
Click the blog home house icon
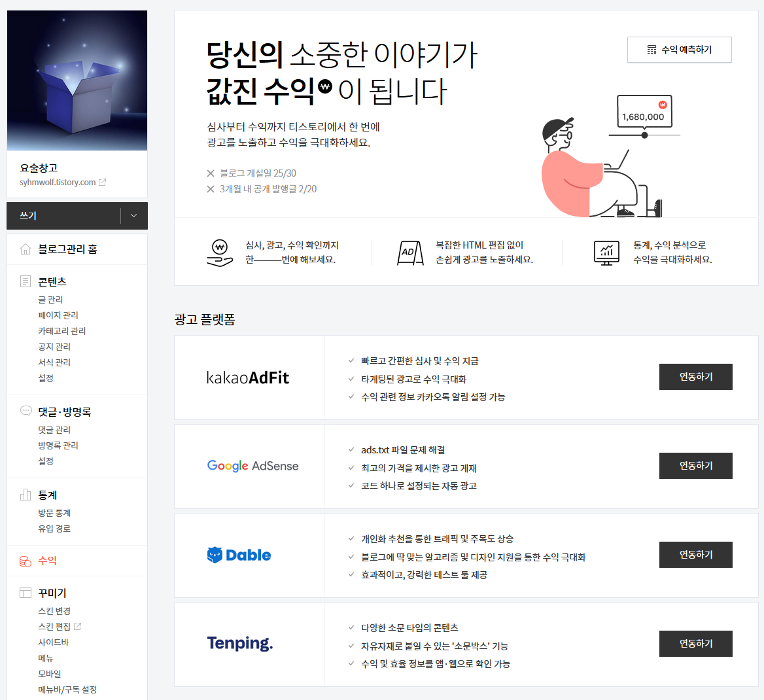(x=26, y=249)
